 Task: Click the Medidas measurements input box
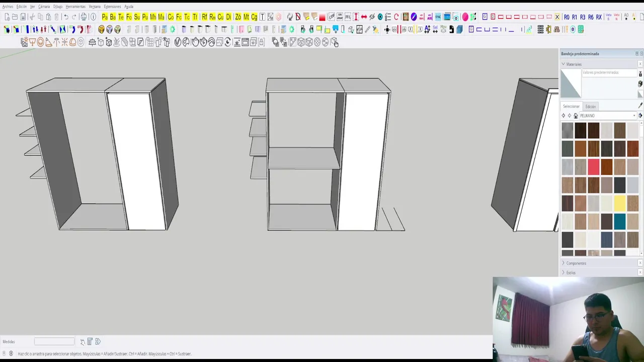(54, 341)
